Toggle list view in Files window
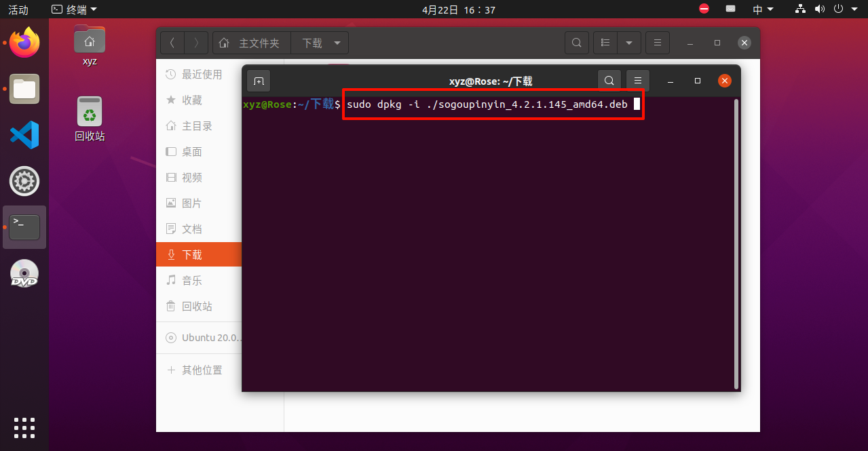This screenshot has height=451, width=868. 605,43
